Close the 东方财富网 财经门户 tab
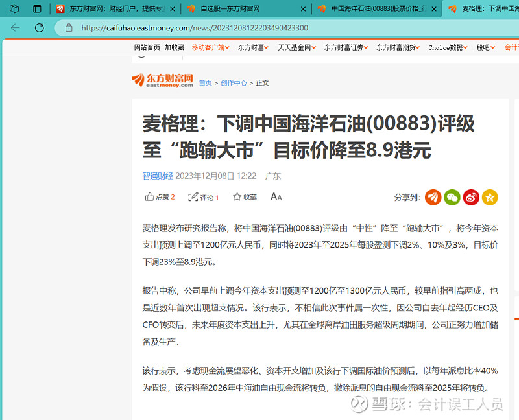 tap(172, 9)
